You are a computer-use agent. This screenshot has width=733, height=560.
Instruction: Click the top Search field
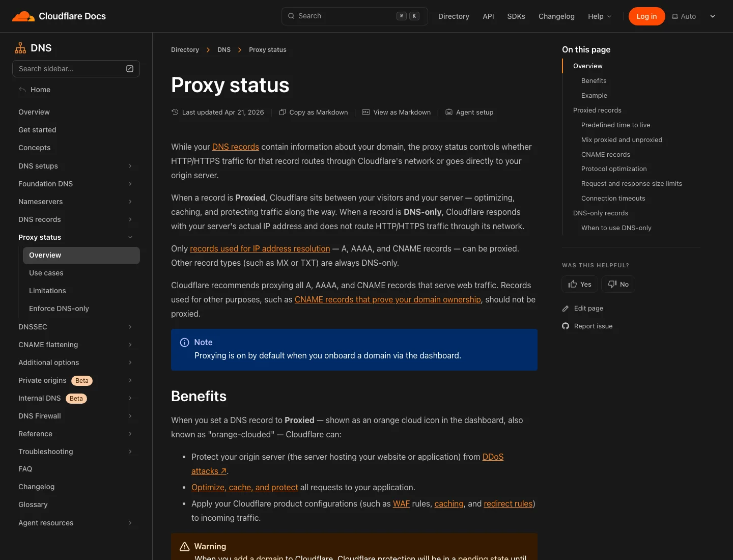tap(354, 16)
